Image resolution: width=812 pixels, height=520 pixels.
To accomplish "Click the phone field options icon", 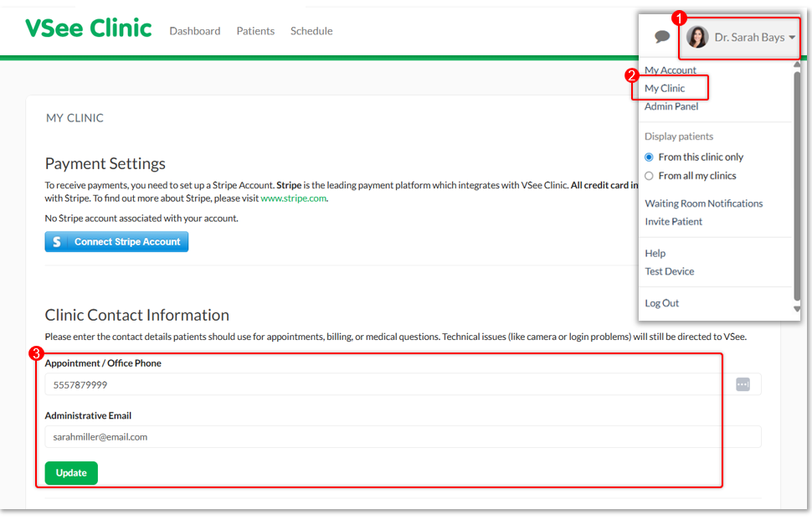I will click(x=743, y=384).
